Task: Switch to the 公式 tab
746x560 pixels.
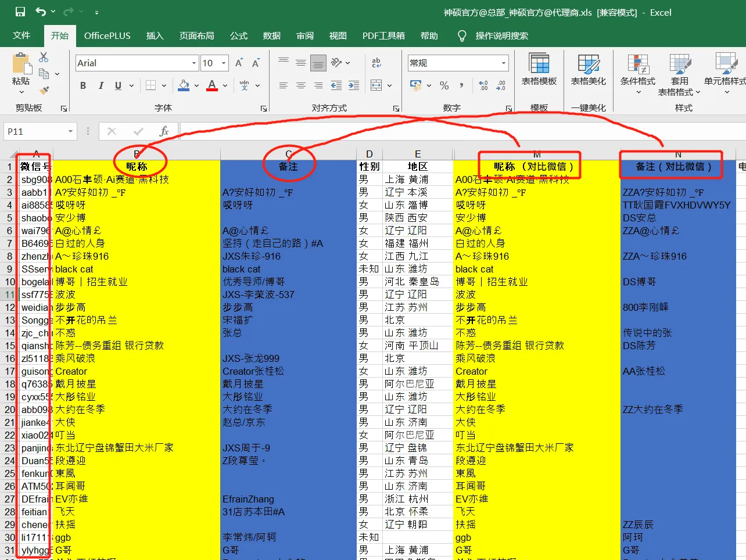Action: [x=238, y=35]
